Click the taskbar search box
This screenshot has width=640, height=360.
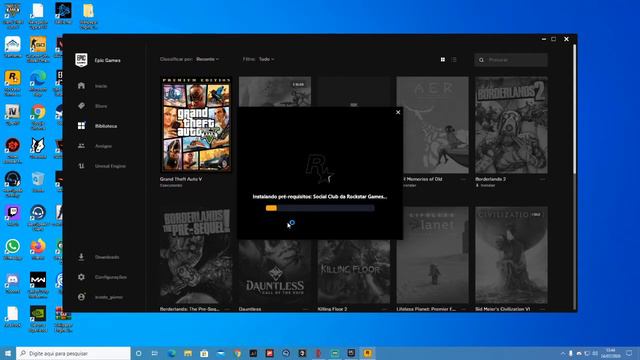73,353
